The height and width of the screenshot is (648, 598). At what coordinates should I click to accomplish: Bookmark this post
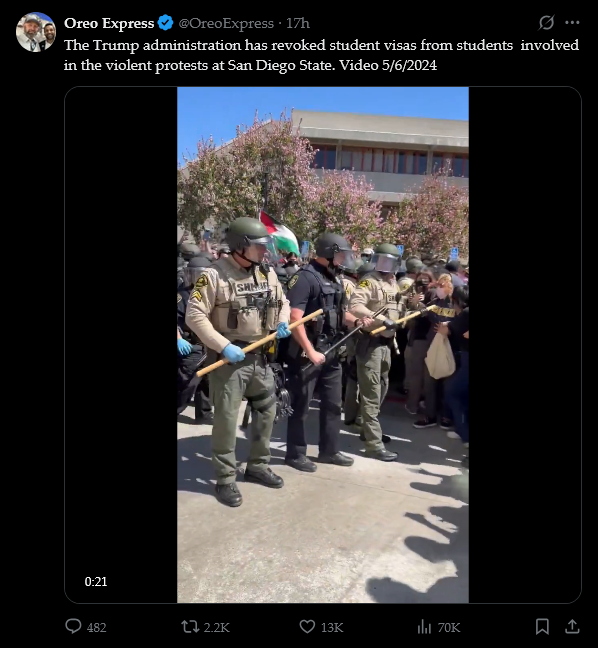click(542, 627)
